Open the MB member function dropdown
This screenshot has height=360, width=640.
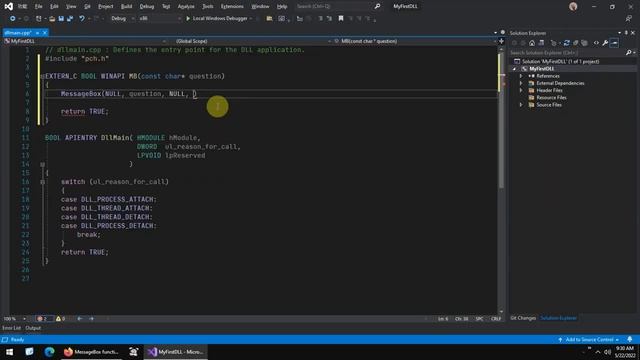[415, 41]
